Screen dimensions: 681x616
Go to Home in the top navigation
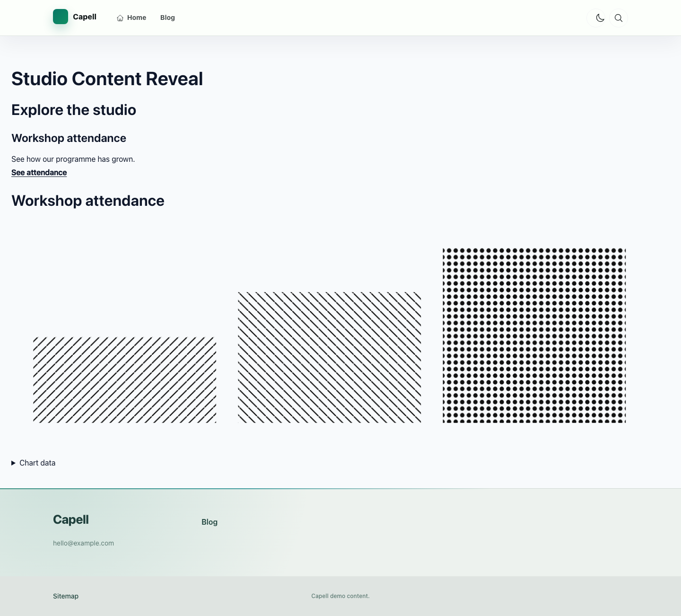pos(137,18)
